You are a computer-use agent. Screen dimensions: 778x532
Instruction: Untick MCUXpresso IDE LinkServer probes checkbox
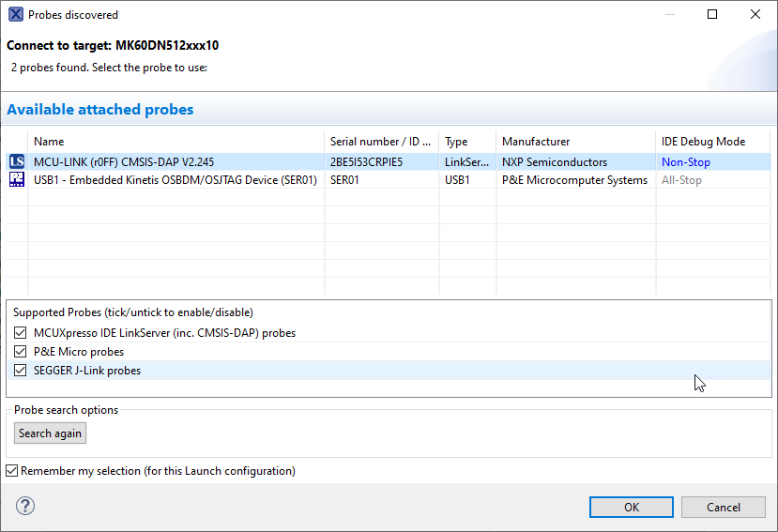[22, 333]
